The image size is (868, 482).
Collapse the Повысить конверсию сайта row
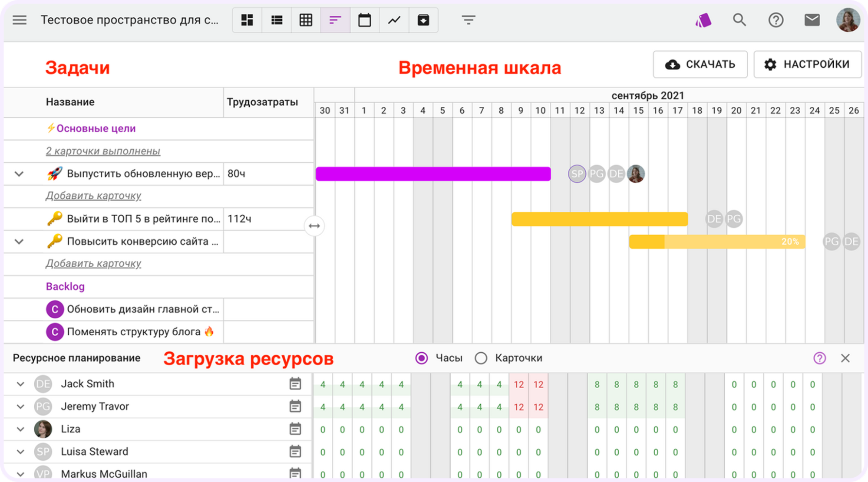[x=19, y=241]
